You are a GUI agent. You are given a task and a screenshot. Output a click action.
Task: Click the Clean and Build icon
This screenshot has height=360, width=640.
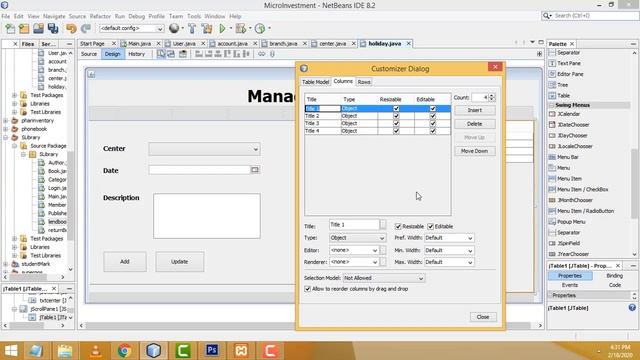click(x=207, y=29)
